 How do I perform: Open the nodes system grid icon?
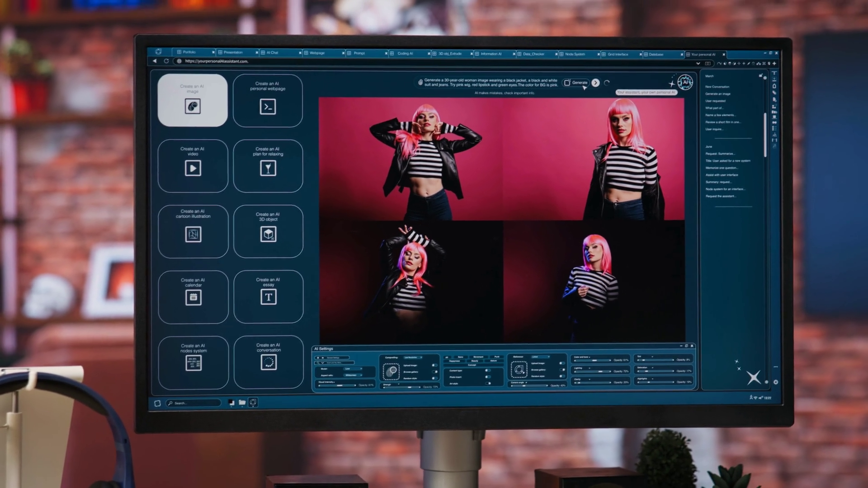coord(193,363)
